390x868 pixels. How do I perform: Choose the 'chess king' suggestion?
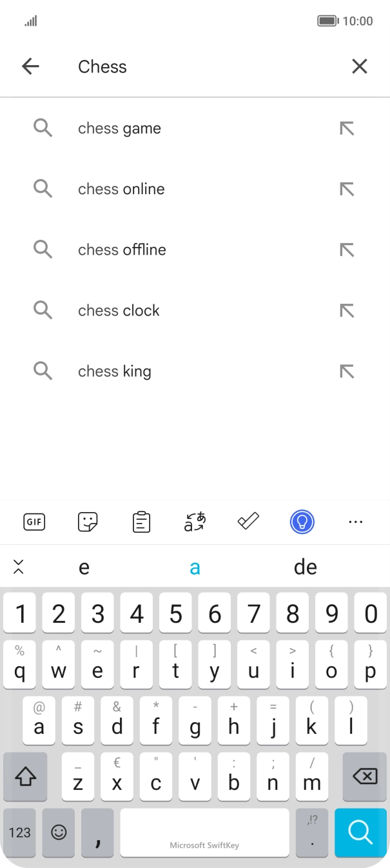coord(114,371)
